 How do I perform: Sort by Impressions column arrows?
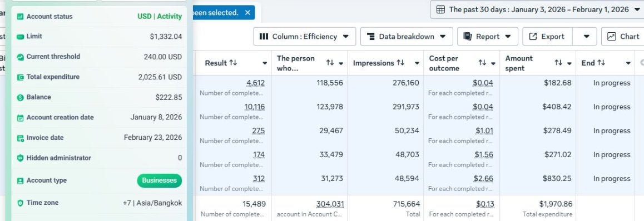(400, 63)
